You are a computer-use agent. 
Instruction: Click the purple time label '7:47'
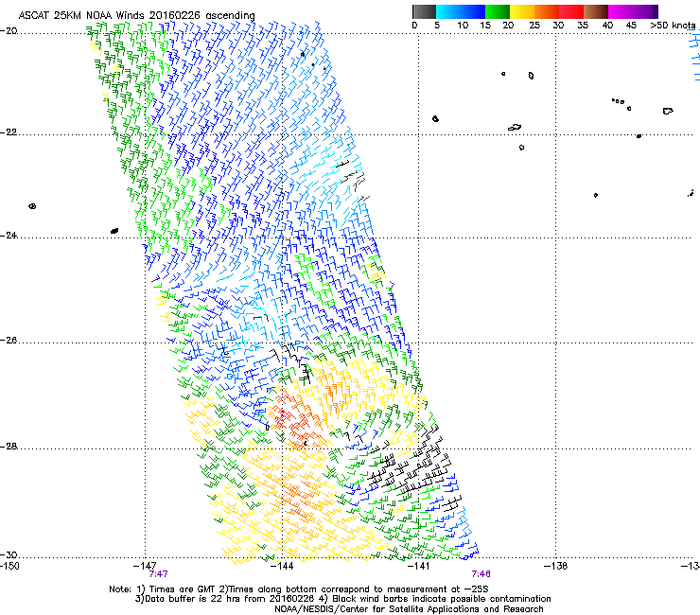click(159, 574)
